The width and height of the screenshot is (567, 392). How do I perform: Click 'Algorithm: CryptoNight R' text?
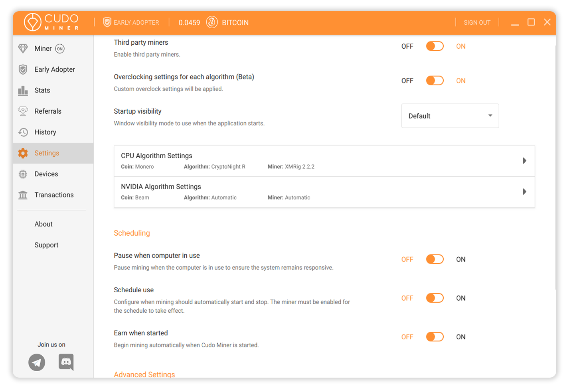click(214, 167)
